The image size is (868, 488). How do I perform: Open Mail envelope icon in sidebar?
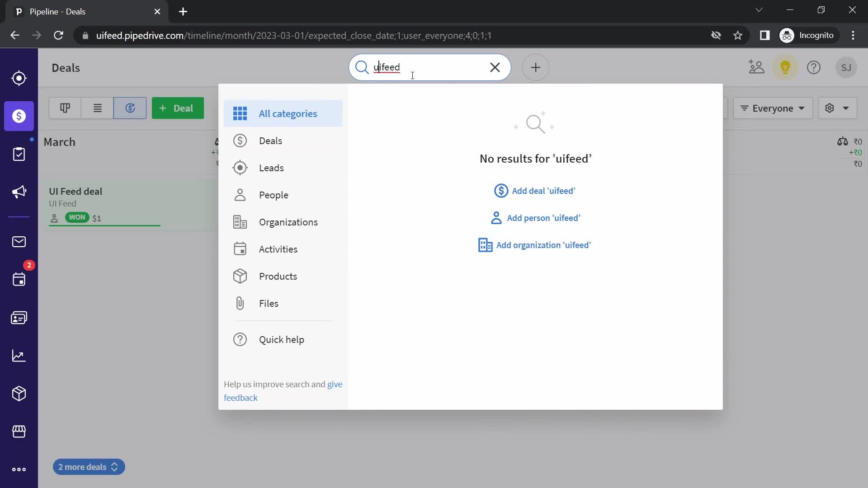pyautogui.click(x=19, y=242)
